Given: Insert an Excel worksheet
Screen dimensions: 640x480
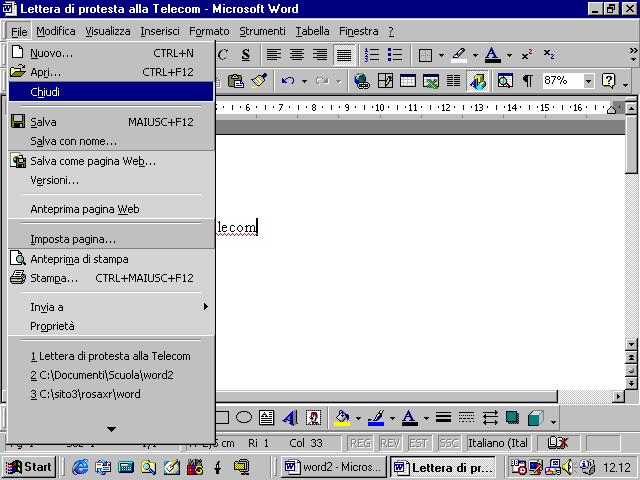Looking at the screenshot, I should click(431, 81).
